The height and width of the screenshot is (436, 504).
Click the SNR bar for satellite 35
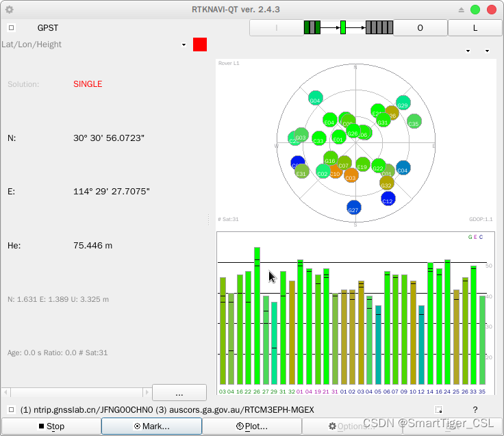pyautogui.click(x=482, y=340)
